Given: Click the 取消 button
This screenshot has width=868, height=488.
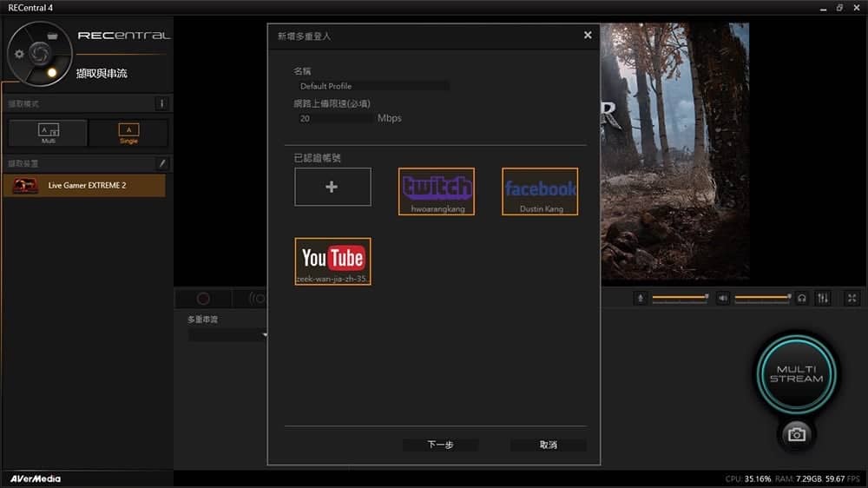Looking at the screenshot, I should pyautogui.click(x=548, y=445).
